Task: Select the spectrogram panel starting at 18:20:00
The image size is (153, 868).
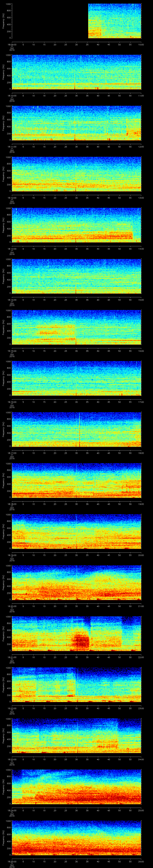Action: [x=77, y=583]
